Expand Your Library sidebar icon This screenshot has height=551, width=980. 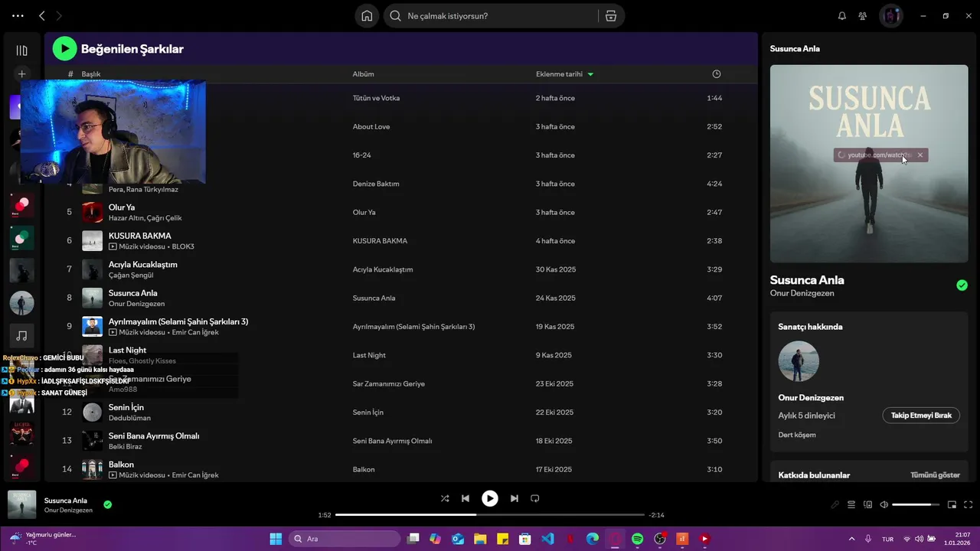coord(21,51)
